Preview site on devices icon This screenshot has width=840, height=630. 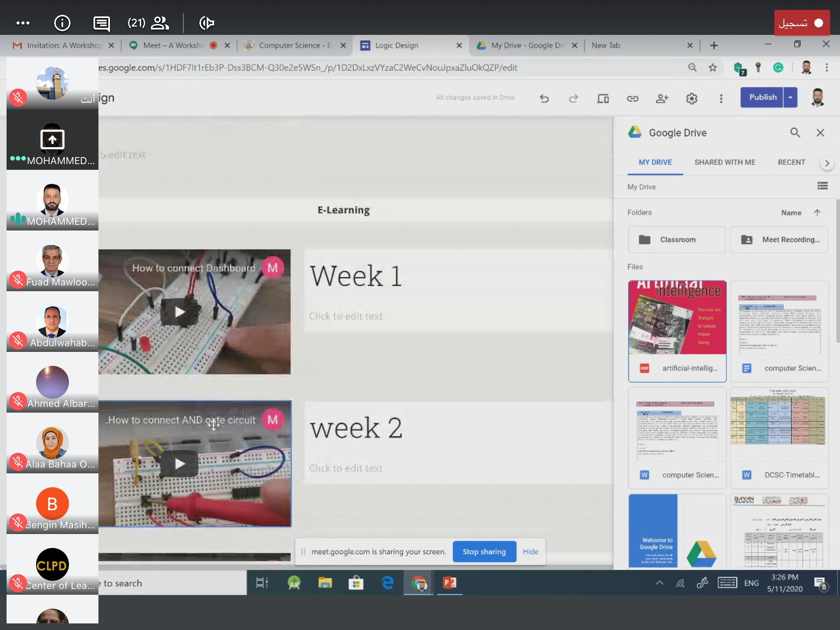pos(603,98)
